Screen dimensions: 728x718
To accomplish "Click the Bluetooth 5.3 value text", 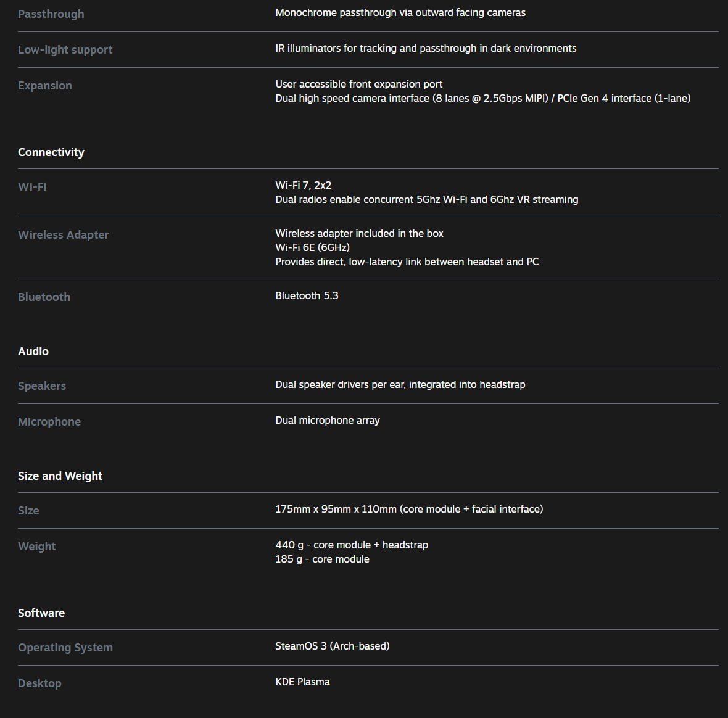I will click(x=307, y=295).
